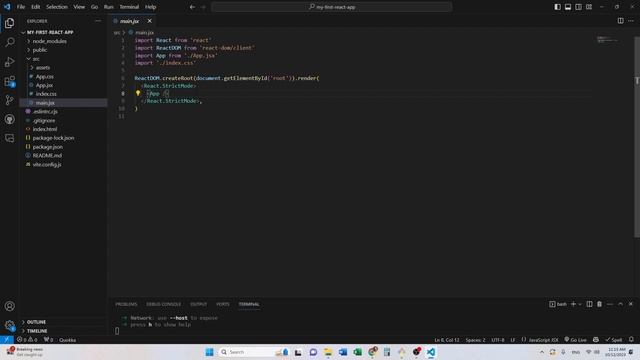Expand the public folder
This screenshot has height=360, width=640.
click(40, 50)
